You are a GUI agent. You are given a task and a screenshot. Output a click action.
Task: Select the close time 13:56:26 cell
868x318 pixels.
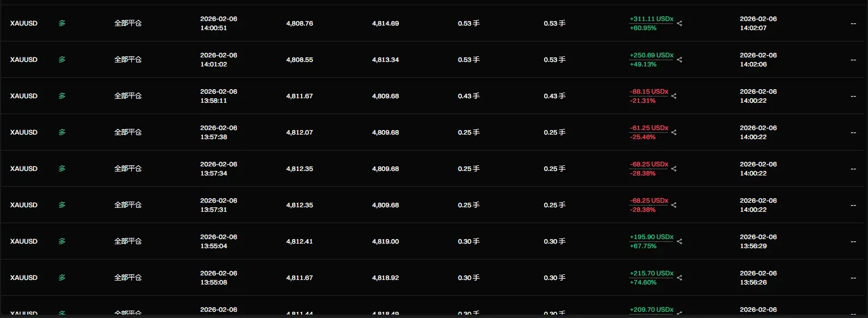pos(758,278)
